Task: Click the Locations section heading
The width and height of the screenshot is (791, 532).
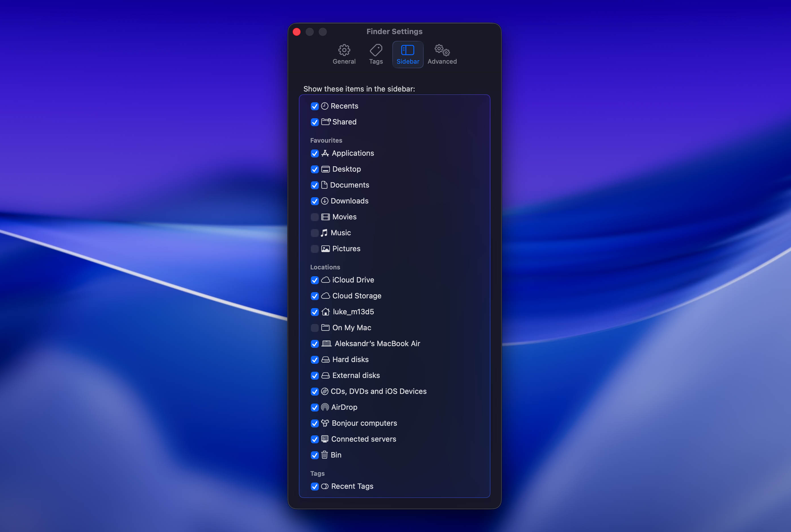Action: 325,267
